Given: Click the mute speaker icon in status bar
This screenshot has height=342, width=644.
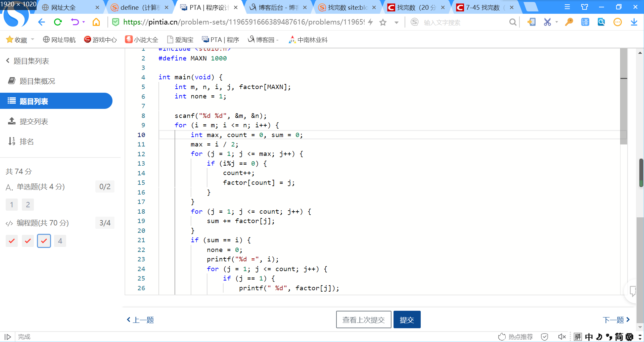Looking at the screenshot, I should click(x=562, y=337).
